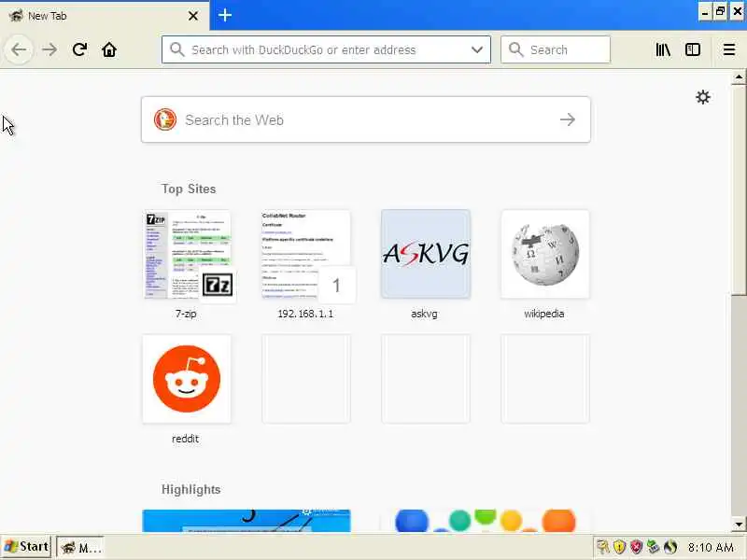
Task: Click the magnifier icon in Search box
Action: point(515,49)
